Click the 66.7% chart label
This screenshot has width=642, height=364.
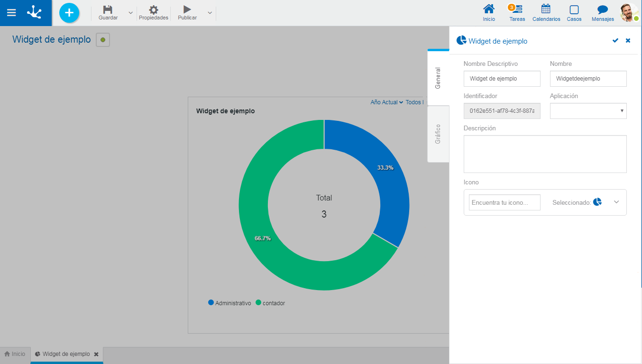[x=263, y=238]
